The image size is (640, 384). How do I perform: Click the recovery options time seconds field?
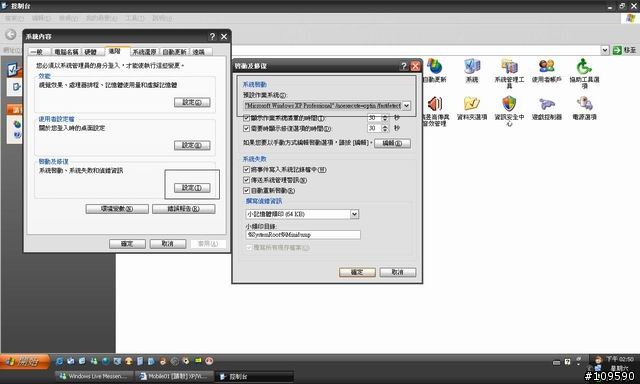pyautogui.click(x=374, y=129)
